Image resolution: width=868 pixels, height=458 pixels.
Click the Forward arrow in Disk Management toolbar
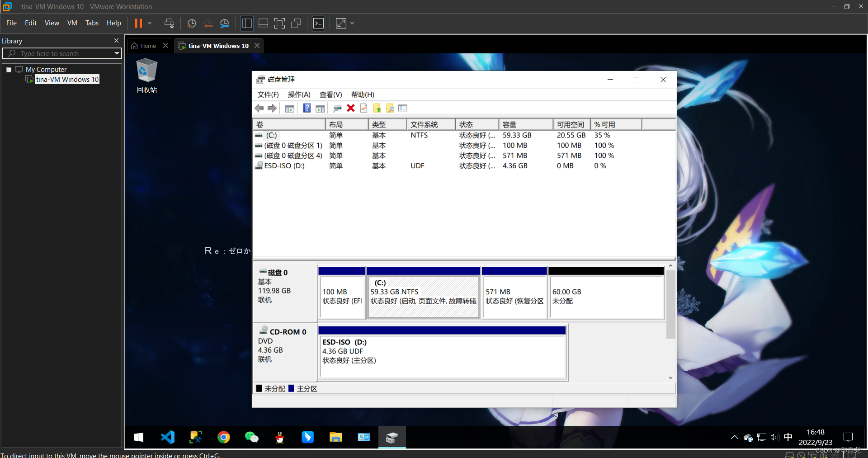(x=272, y=108)
